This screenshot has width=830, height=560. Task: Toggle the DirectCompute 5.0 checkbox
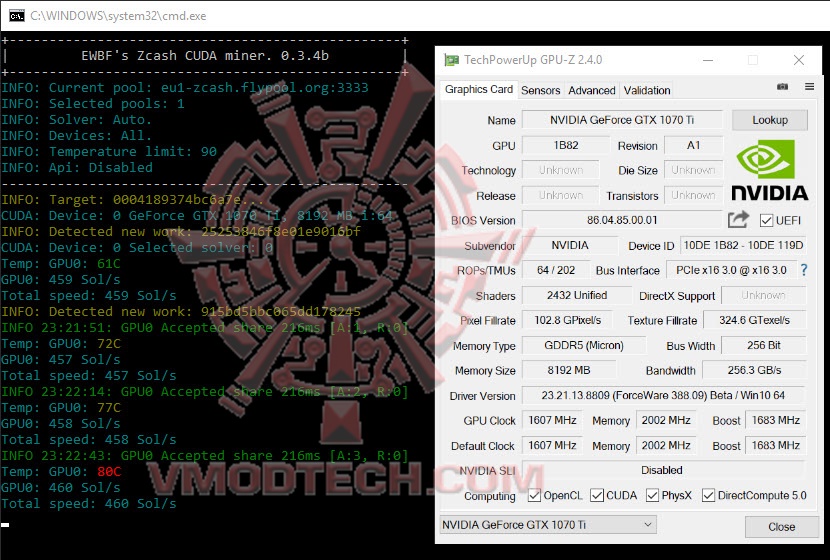point(708,495)
